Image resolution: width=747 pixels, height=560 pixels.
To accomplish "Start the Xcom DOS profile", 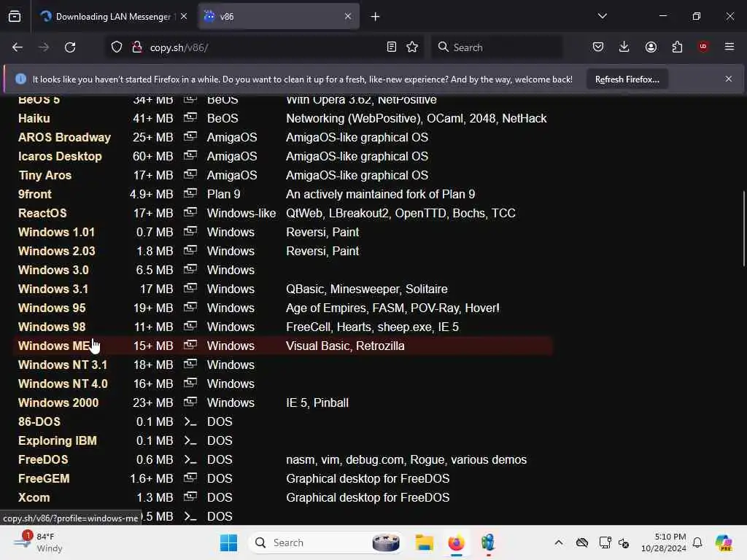I will coord(34,497).
